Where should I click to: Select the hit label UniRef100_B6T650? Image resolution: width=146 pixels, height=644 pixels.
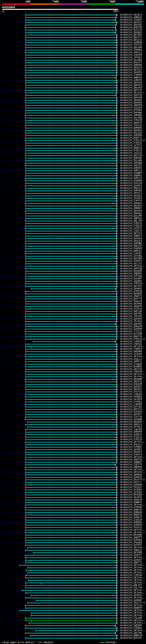(131, 35)
